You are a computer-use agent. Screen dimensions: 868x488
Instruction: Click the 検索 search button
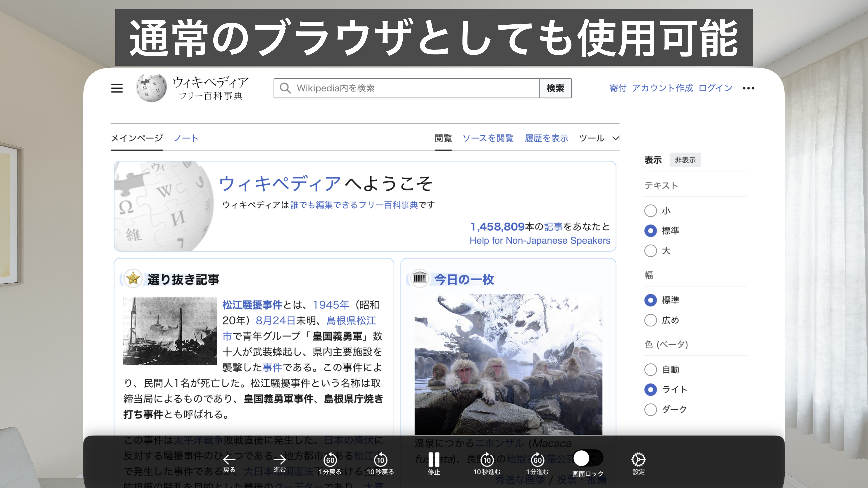click(x=555, y=88)
